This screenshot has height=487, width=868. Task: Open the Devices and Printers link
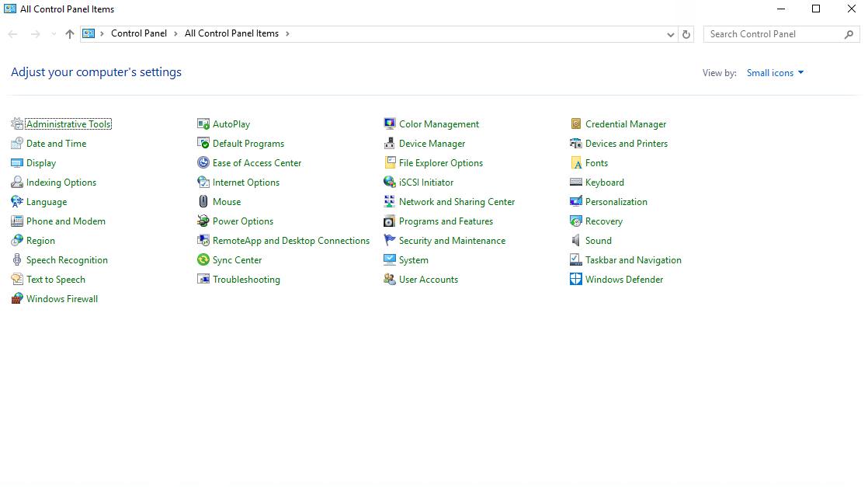[626, 144]
